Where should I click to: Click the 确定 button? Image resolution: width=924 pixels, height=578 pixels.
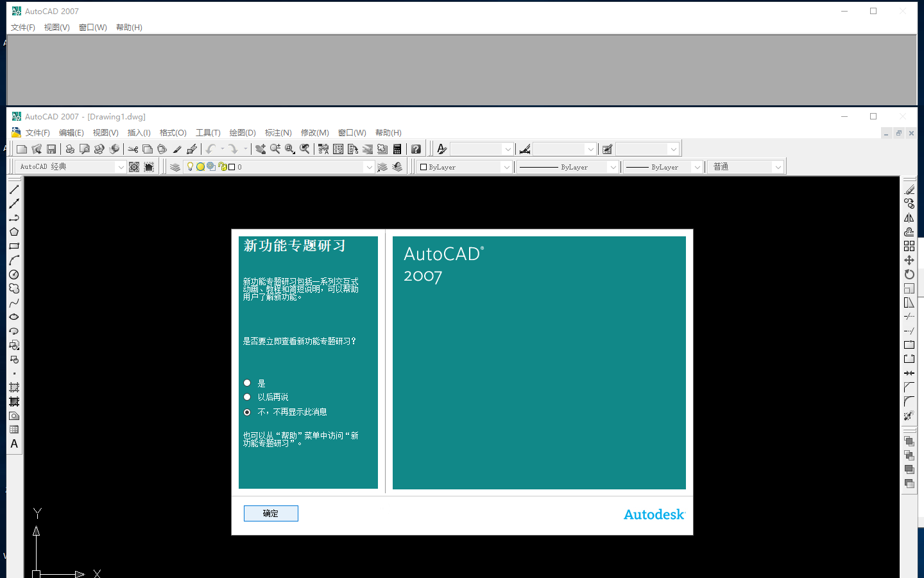click(271, 514)
